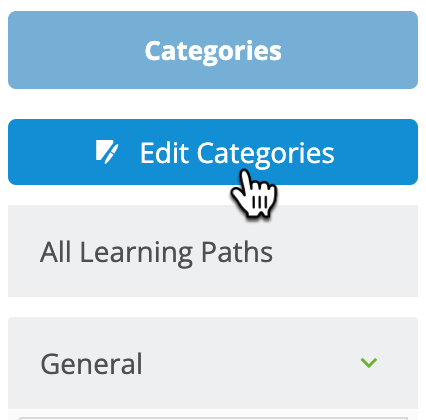426x420 pixels.
Task: Open the Edit Categories text label
Action: (237, 153)
